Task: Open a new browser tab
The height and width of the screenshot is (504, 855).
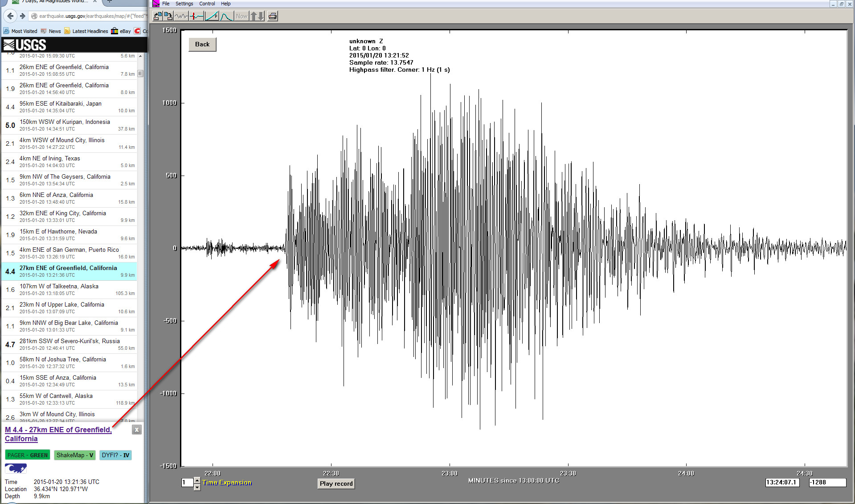Action: coord(110,1)
